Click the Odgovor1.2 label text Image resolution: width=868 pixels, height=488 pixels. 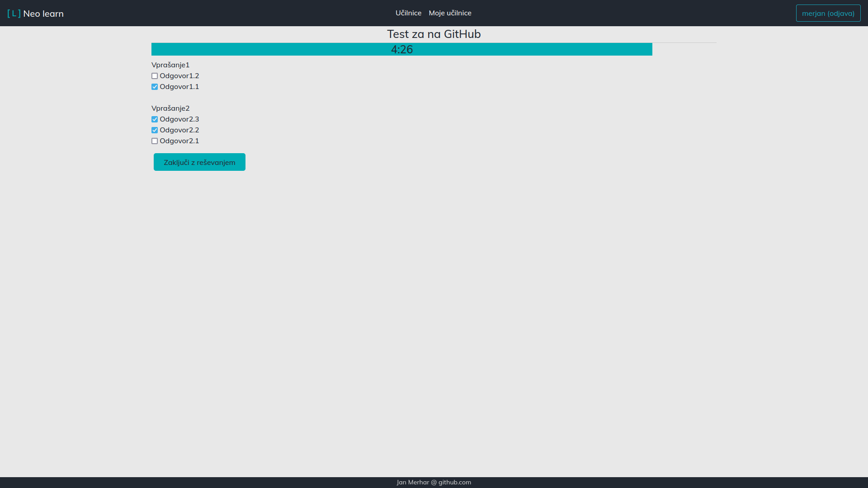tap(179, 75)
